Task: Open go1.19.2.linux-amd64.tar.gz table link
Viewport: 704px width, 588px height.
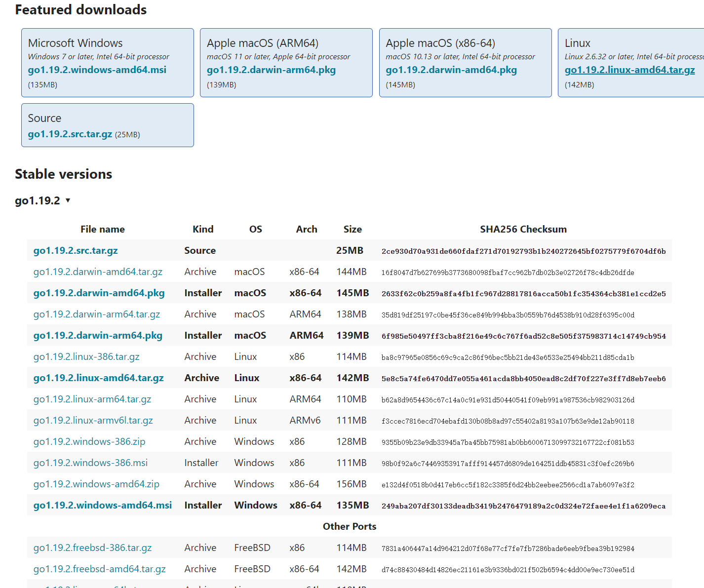Action: [x=98, y=378]
